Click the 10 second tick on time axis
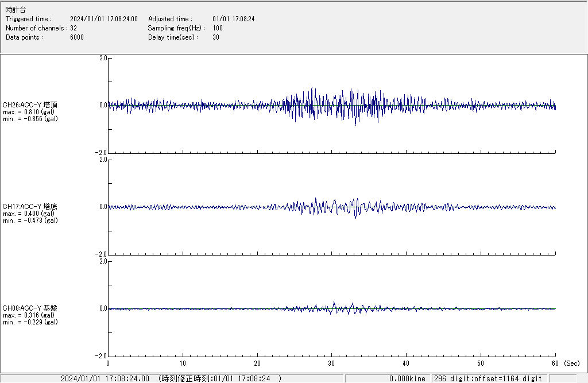Screen dimensions: 588x383 [183, 363]
